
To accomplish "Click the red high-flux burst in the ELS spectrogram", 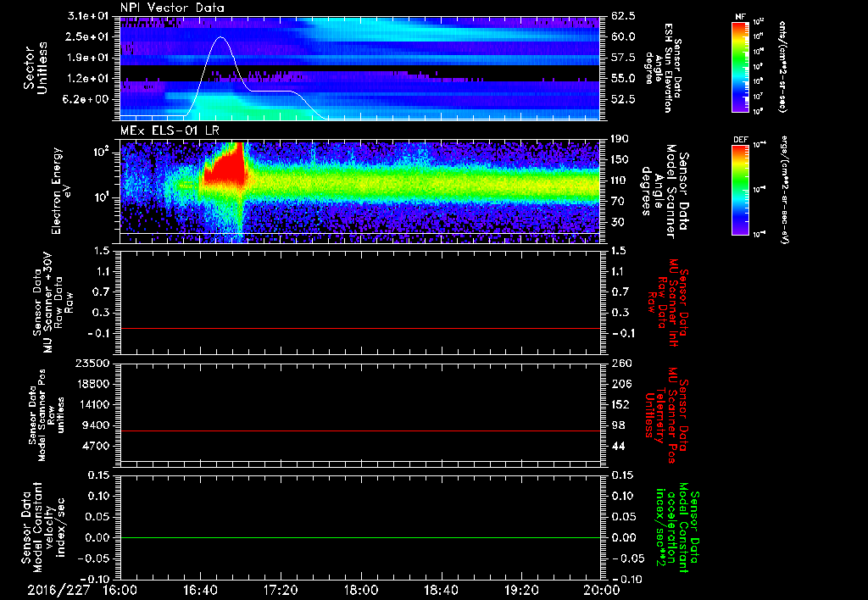I will [x=225, y=169].
